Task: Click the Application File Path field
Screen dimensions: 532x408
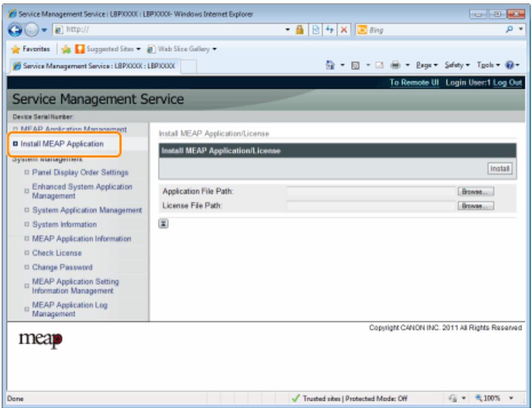Action: (371, 192)
